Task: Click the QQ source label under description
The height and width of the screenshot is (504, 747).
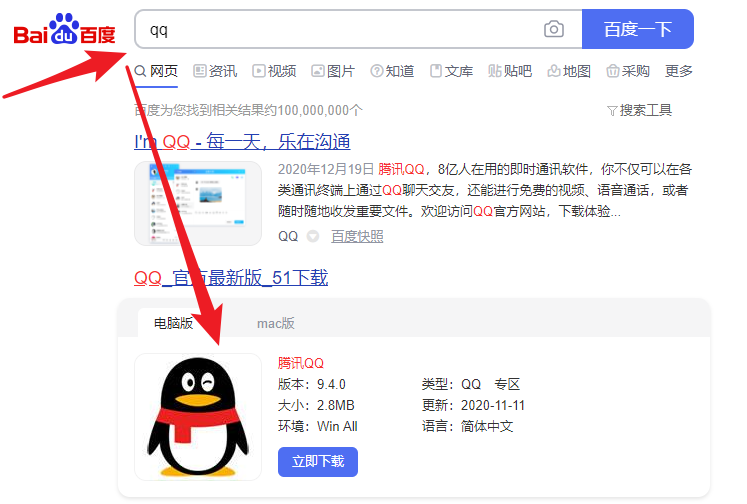Action: (x=288, y=236)
